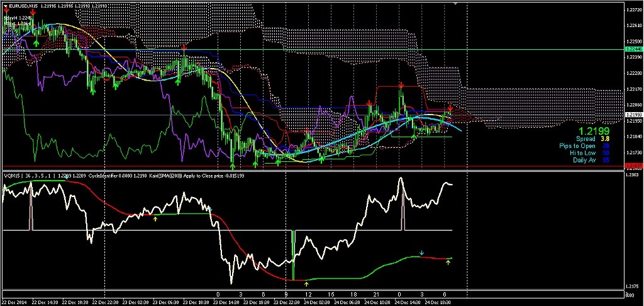
Task: Click the yellow 3.8 spread value
Action: click(x=605, y=139)
